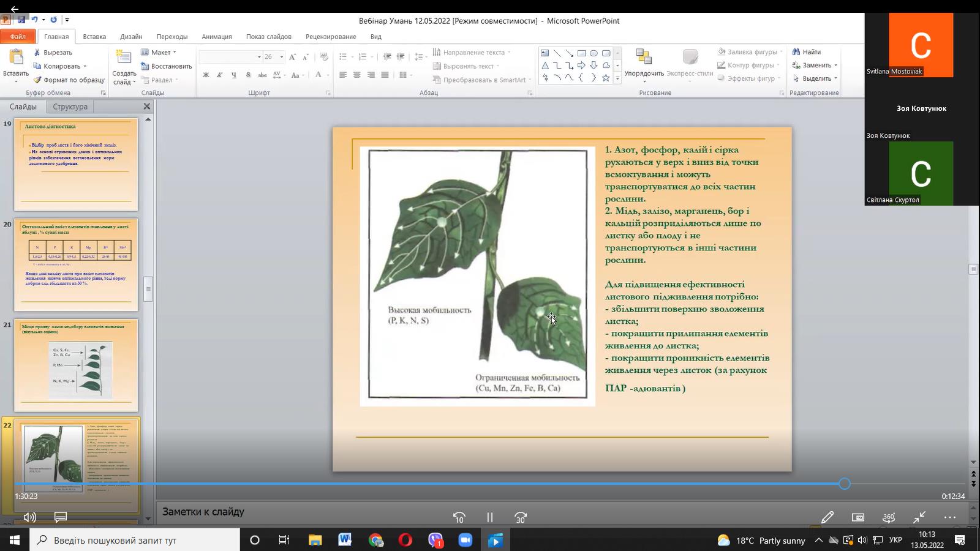Screen dimensions: 980x551
Task: Pause the video playback
Action: click(x=489, y=517)
